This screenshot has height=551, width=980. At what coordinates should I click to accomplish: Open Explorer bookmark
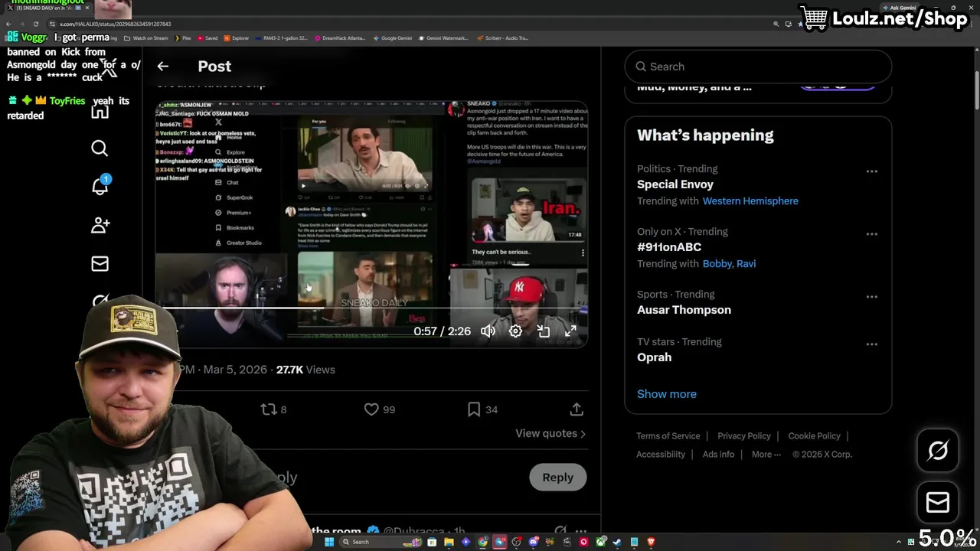237,37
